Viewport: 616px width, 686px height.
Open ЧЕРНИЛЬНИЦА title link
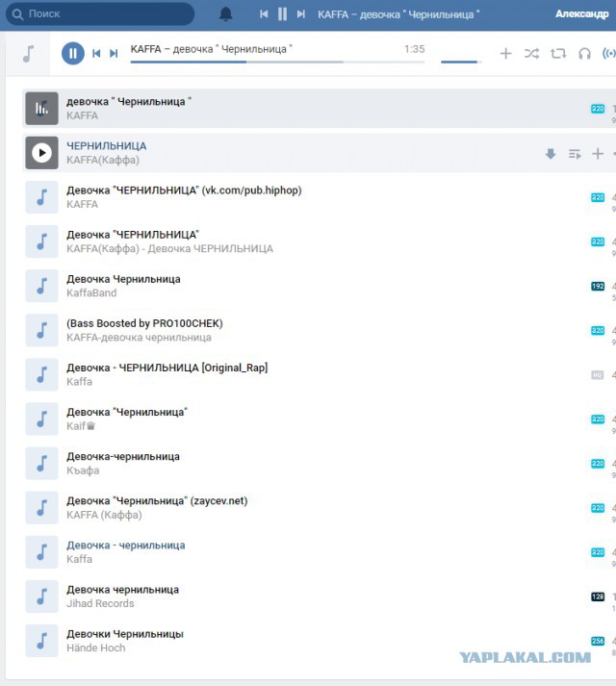pyautogui.click(x=107, y=145)
